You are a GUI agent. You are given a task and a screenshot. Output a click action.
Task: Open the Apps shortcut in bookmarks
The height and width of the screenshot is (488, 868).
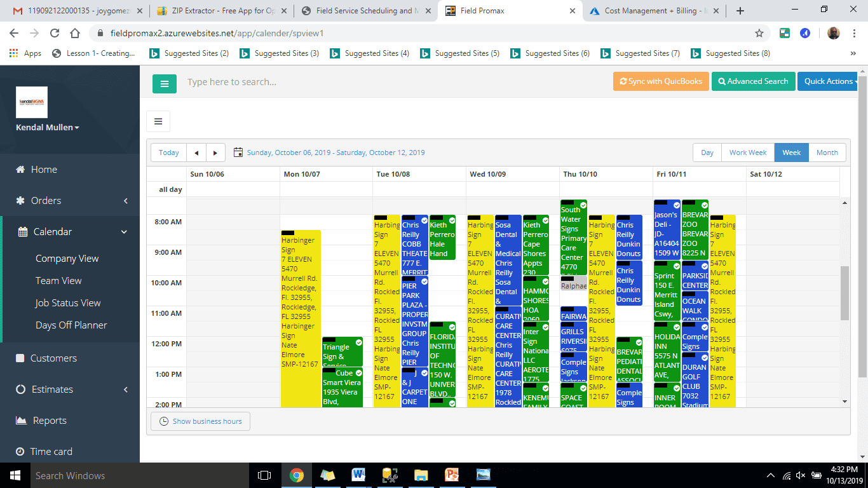(25, 53)
